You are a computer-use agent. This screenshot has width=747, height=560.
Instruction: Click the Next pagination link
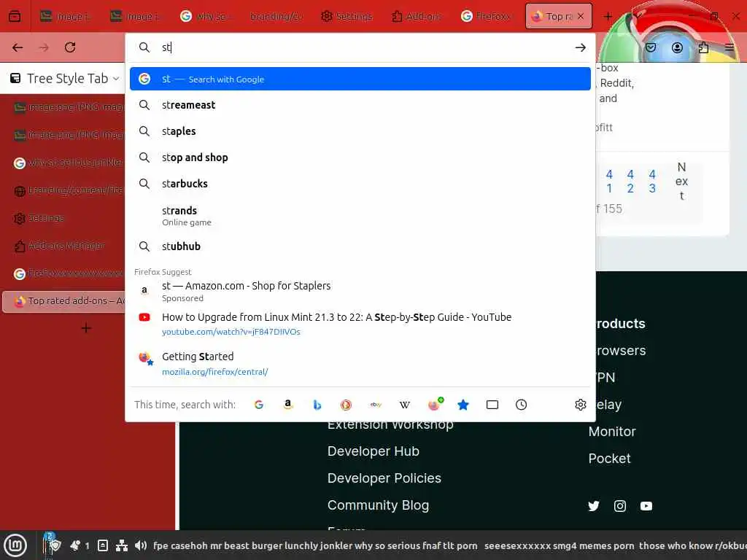[682, 182]
